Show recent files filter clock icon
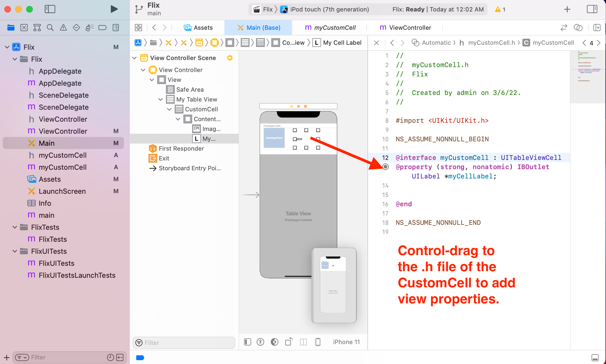Screen dimensions: 606x364 tap(110, 357)
